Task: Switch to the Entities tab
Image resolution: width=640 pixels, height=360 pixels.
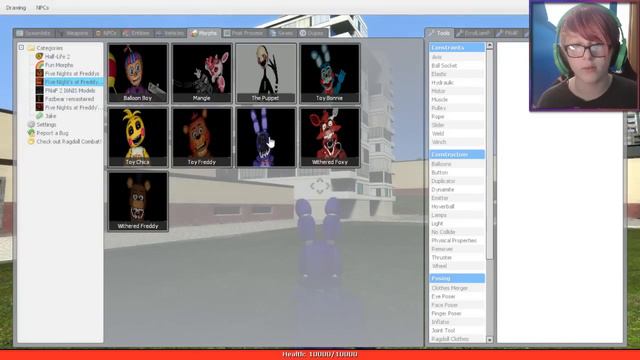Action: click(x=137, y=33)
